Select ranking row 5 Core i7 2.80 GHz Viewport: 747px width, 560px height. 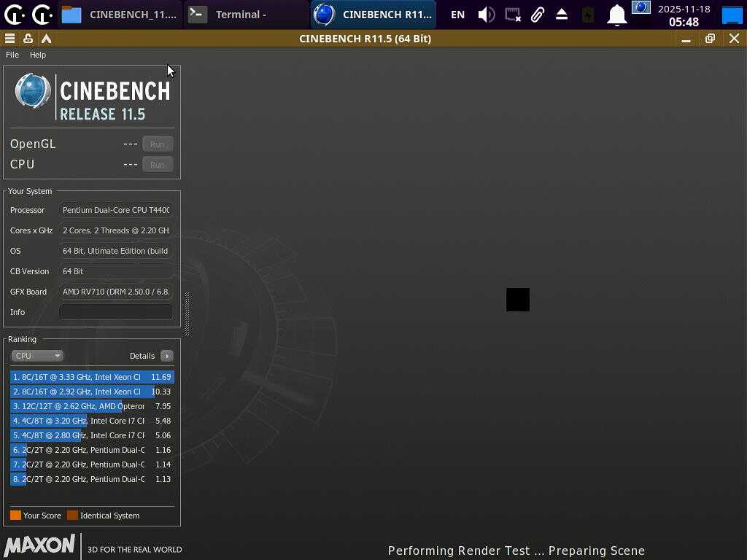click(x=92, y=435)
